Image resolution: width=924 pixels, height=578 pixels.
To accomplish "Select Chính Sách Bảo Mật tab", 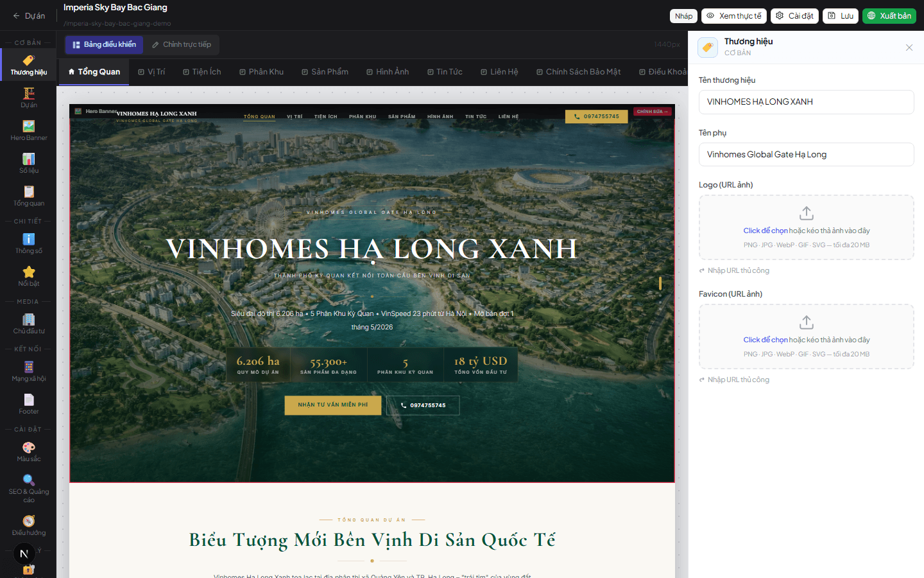I will coord(578,72).
